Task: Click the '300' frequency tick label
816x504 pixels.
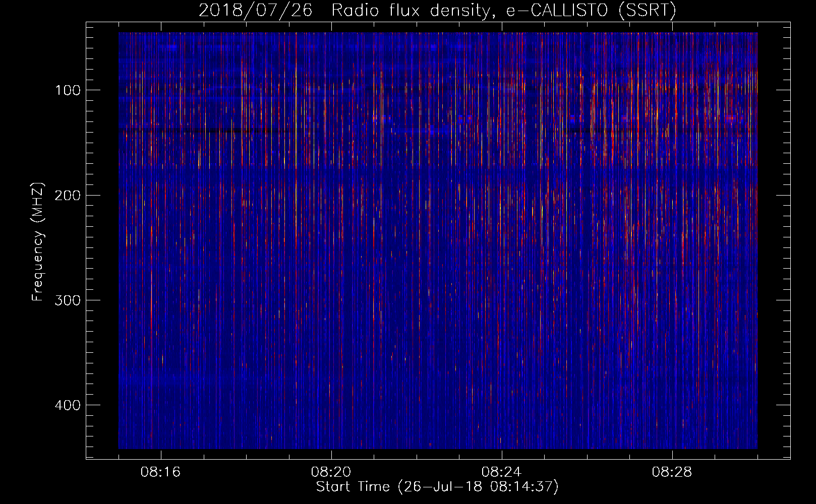Action: tap(68, 300)
